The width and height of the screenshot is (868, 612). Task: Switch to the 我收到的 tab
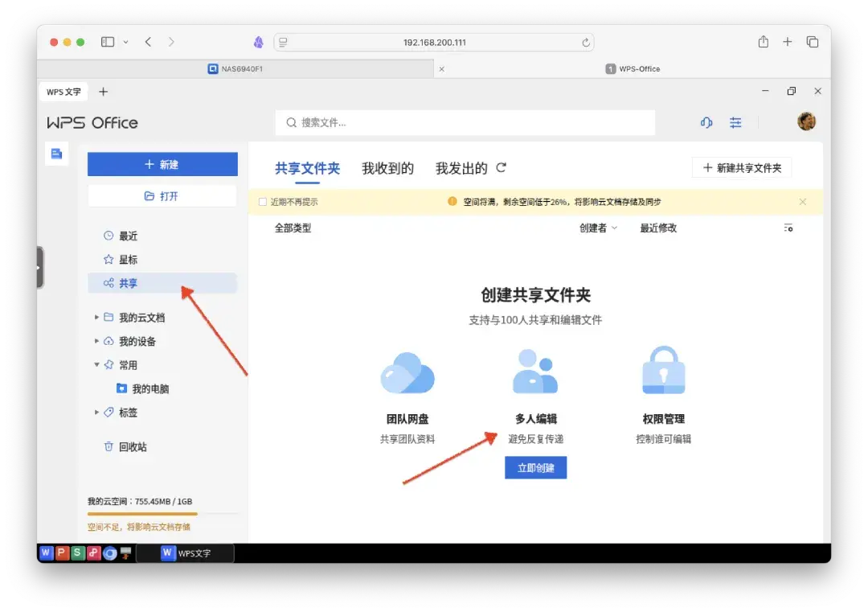(x=388, y=168)
